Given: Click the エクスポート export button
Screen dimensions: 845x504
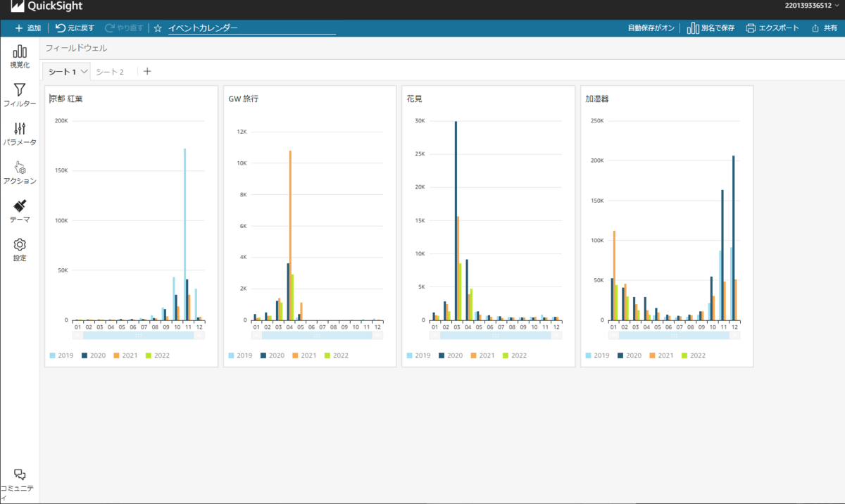Looking at the screenshot, I should (772, 28).
